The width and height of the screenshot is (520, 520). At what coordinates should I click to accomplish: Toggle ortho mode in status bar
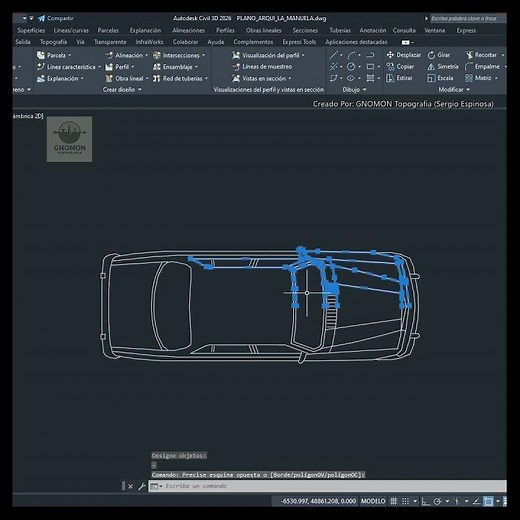coord(426,501)
